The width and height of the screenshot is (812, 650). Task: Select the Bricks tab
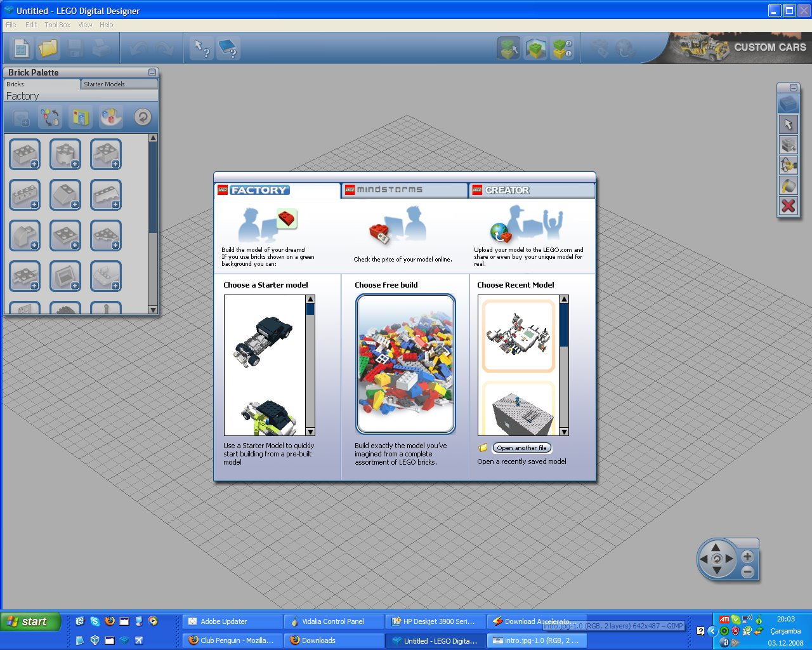pos(42,84)
